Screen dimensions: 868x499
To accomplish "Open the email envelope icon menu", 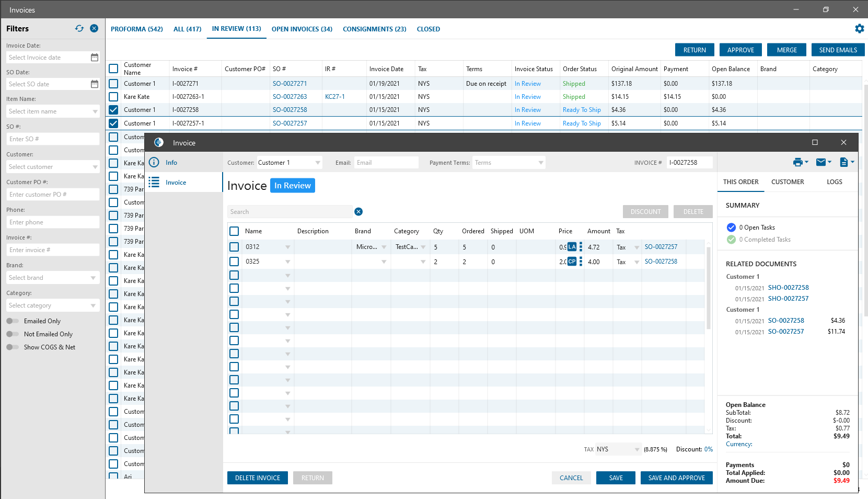I will click(823, 163).
